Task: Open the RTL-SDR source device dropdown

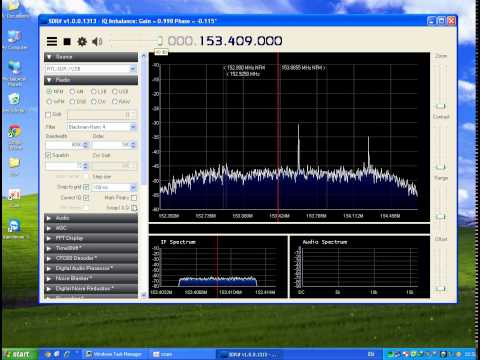Action: pyautogui.click(x=133, y=69)
